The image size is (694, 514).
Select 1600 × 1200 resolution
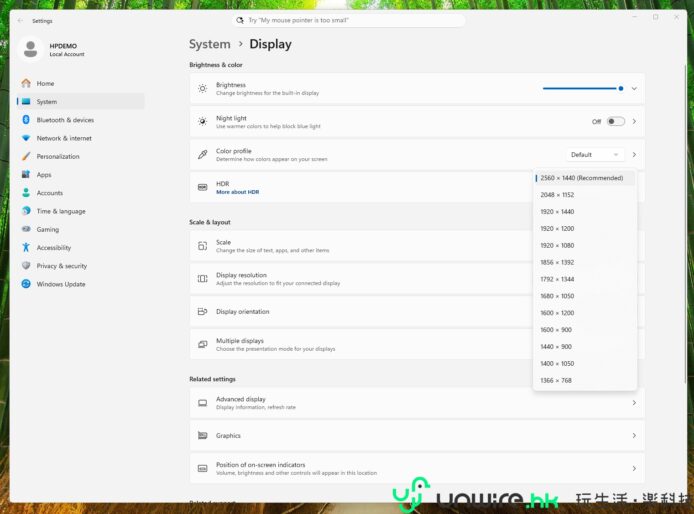click(x=585, y=313)
